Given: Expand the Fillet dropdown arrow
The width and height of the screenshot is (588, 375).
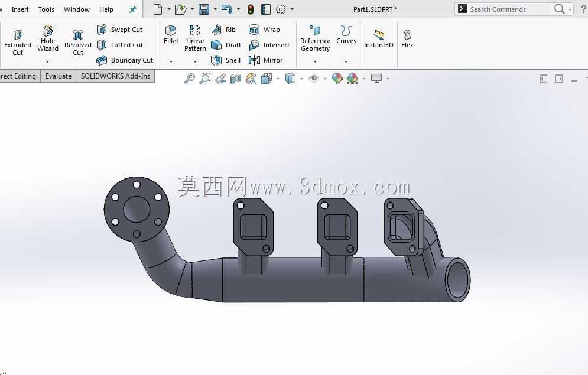Looking at the screenshot, I should point(171,61).
